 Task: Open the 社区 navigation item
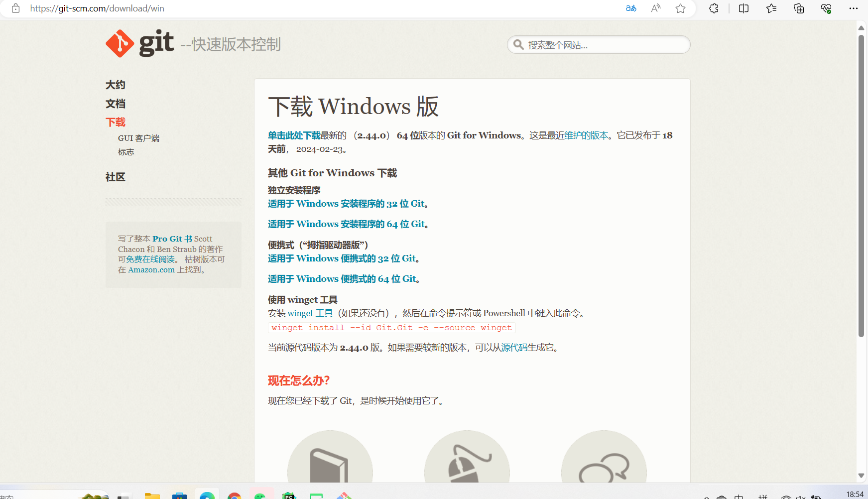click(x=116, y=177)
